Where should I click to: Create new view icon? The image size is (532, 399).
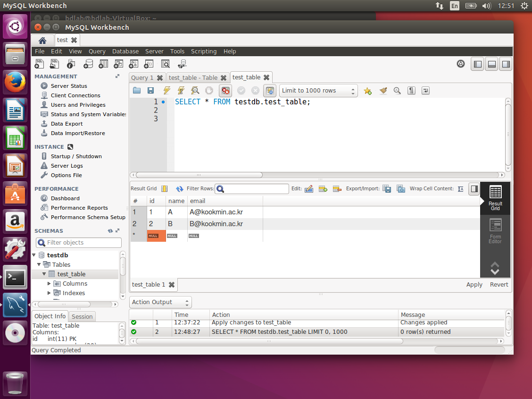coord(118,64)
